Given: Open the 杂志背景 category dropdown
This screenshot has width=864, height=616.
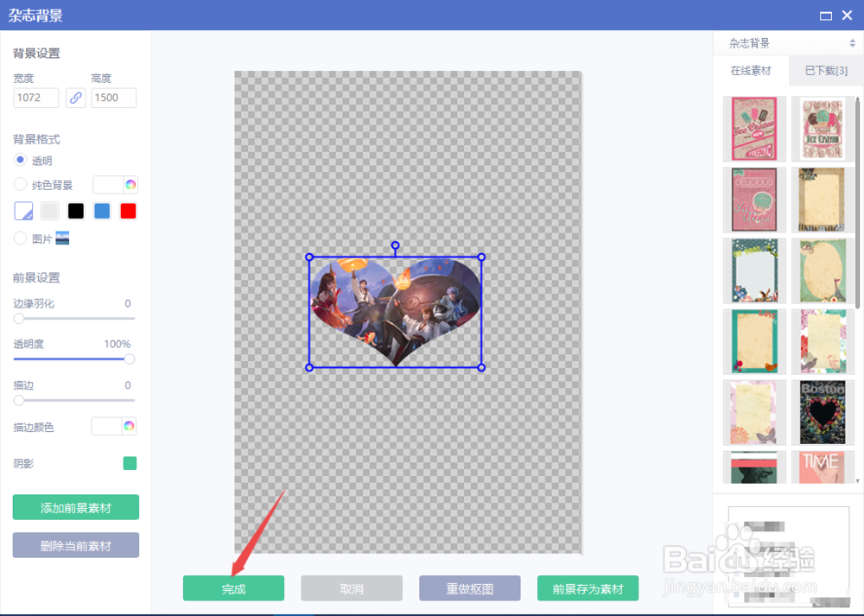Looking at the screenshot, I should click(x=789, y=43).
